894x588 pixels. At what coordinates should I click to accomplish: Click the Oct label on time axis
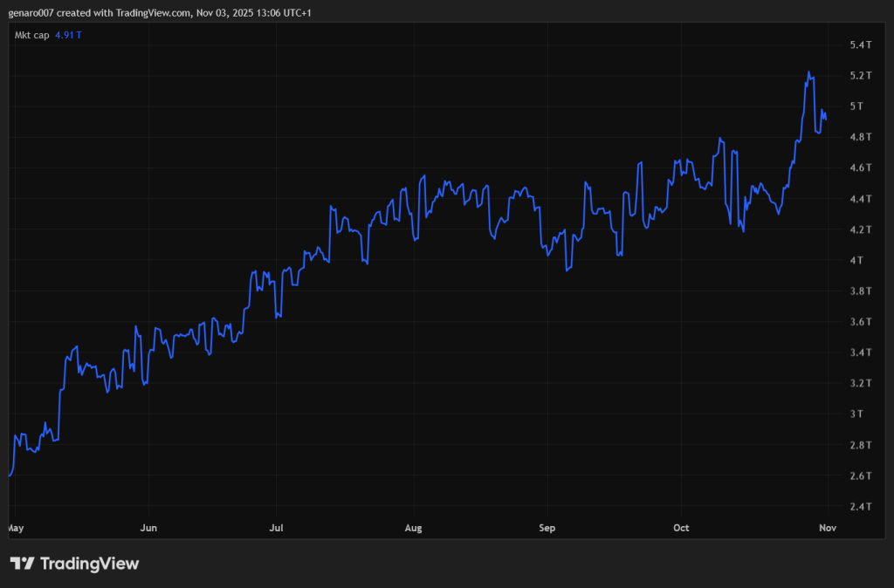(x=682, y=528)
